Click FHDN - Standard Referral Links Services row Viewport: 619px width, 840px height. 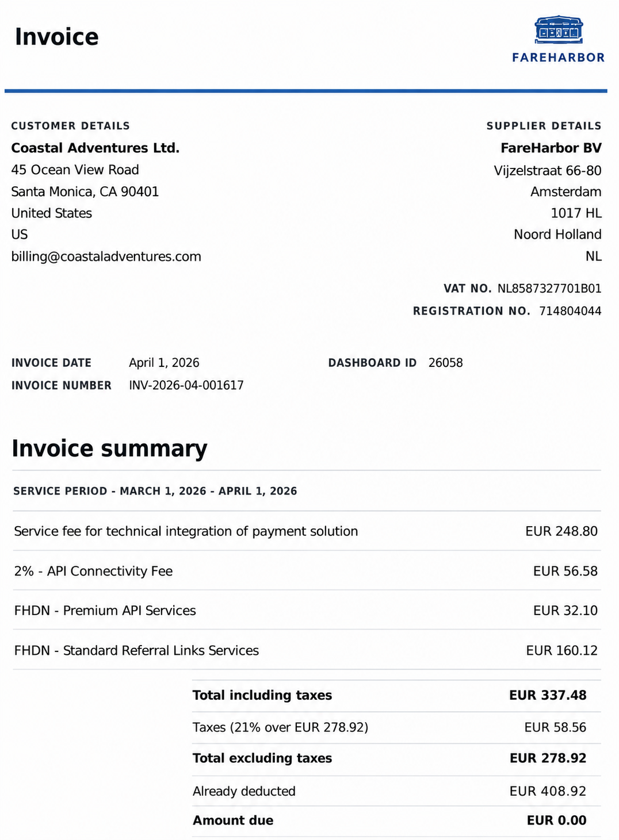(x=307, y=650)
